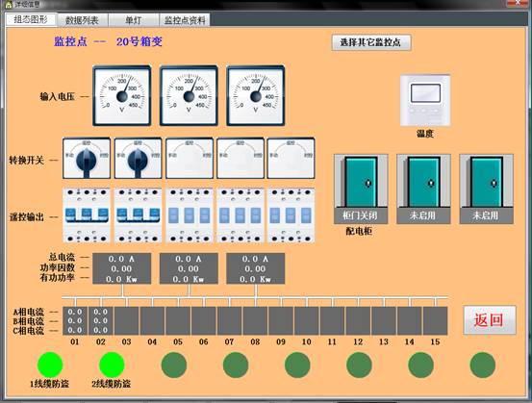Image resolution: width=532 pixels, height=403 pixels.
Task: Click the red 返回 button
Action: pos(490,320)
